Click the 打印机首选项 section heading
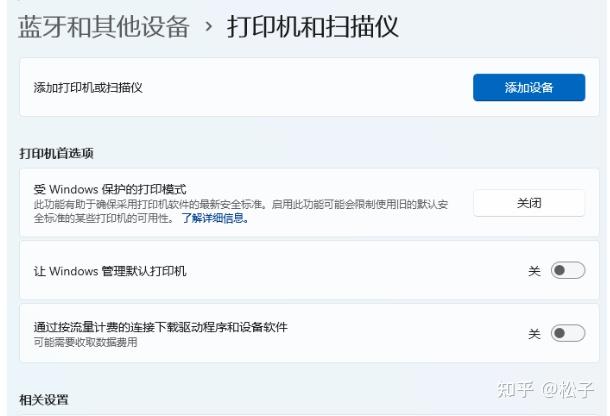Image resolution: width=610 pixels, height=416 pixels. (56, 153)
